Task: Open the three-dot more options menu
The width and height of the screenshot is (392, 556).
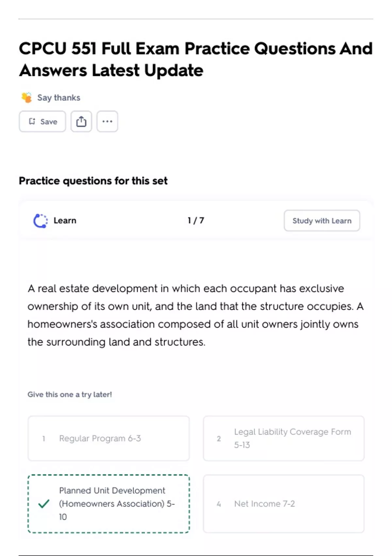Action: pyautogui.click(x=107, y=121)
